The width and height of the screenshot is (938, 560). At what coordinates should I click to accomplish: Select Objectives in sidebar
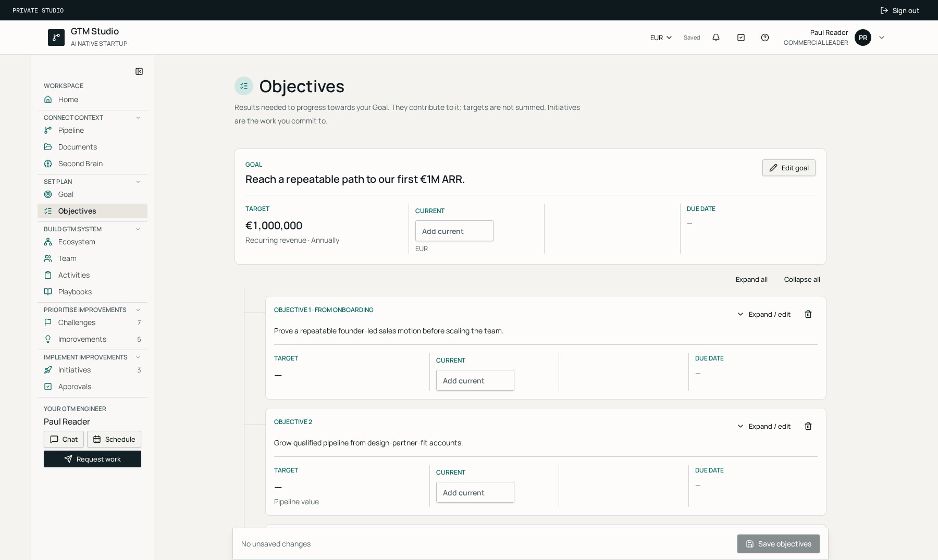coord(92,211)
